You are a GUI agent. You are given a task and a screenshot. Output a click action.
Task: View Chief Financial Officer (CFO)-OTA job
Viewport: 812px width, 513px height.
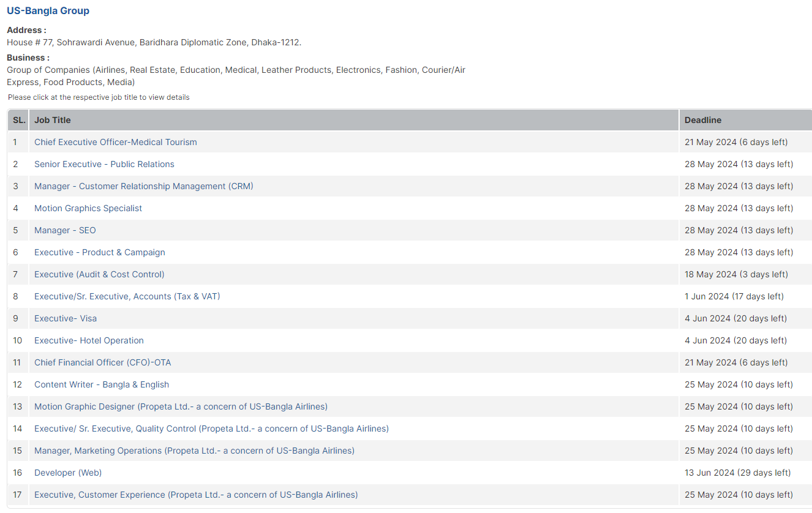[103, 362]
